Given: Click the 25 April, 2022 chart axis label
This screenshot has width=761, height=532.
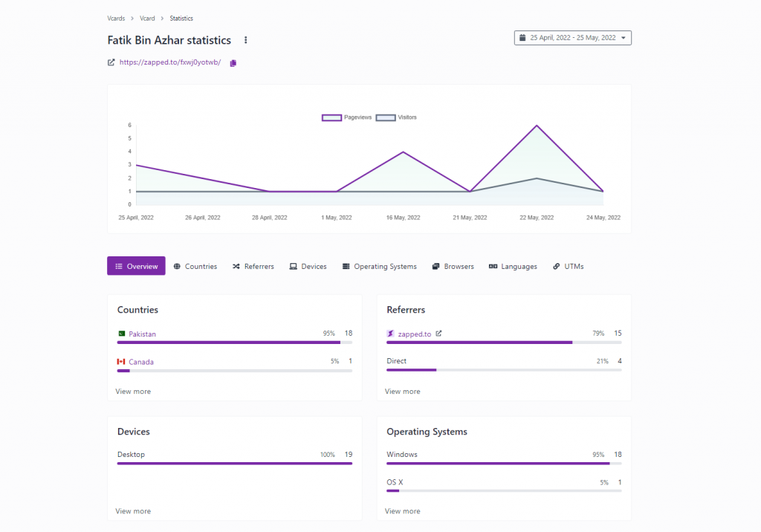Looking at the screenshot, I should [136, 218].
